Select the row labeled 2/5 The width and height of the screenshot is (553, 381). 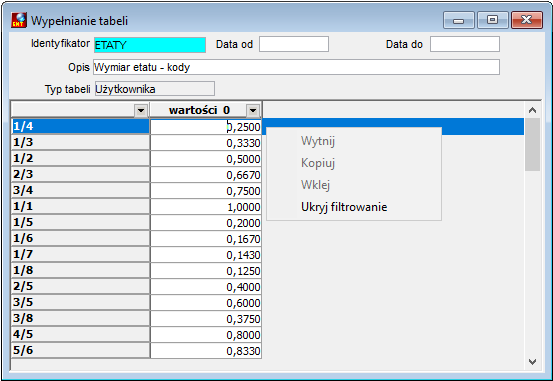80,286
